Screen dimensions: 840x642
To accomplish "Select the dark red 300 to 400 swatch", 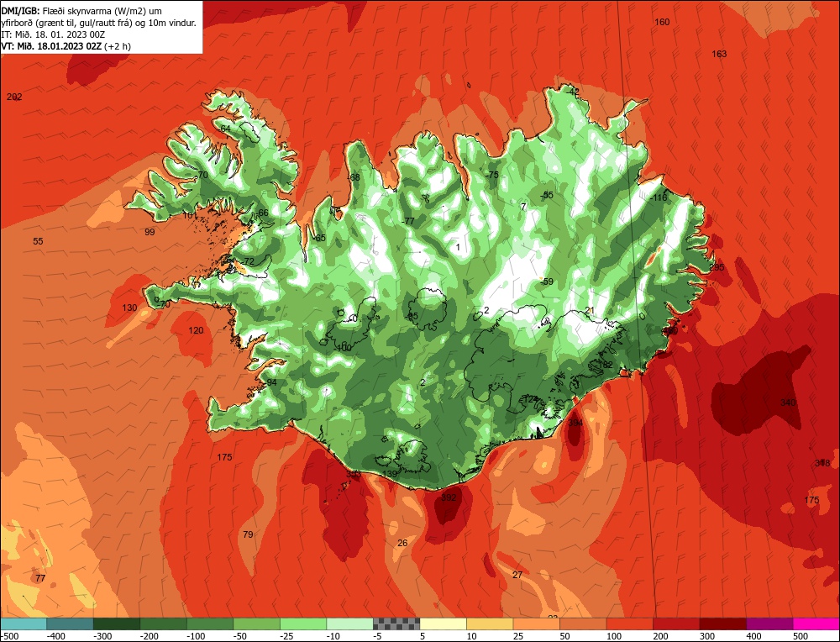I will point(722,624).
